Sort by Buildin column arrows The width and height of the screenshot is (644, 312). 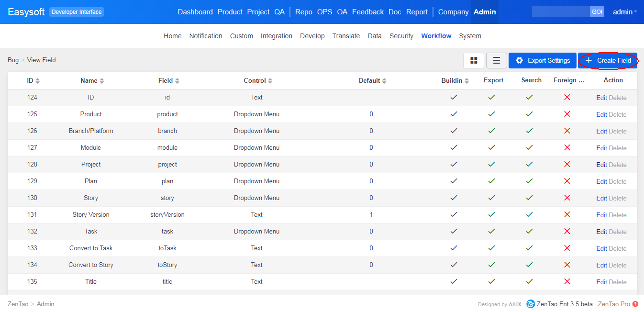pos(466,81)
